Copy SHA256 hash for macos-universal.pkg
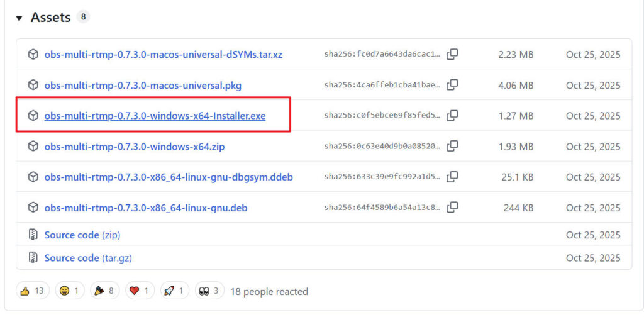This screenshot has width=644, height=317. 452,85
